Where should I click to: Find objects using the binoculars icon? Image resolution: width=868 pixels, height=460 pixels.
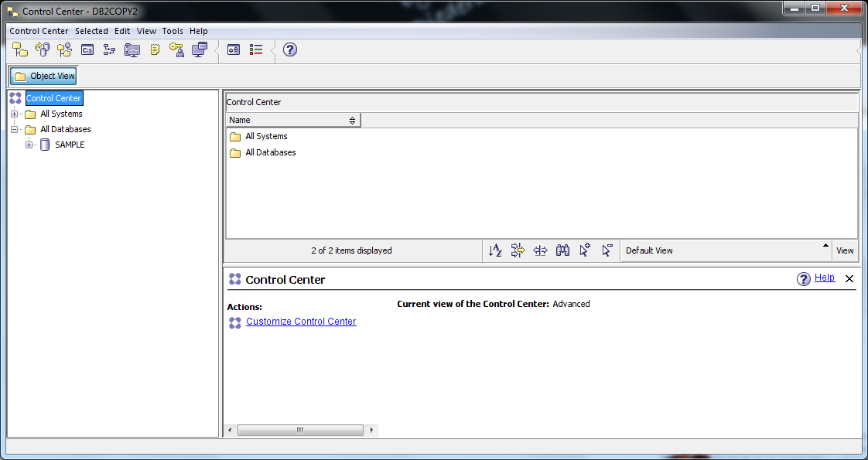562,250
